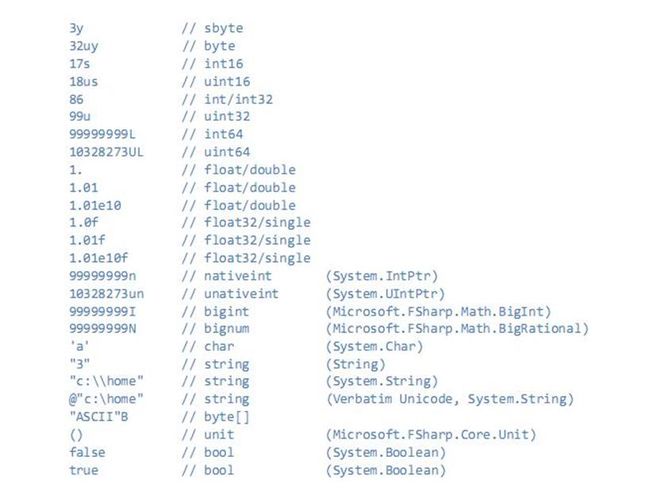Image resolution: width=650 pixels, height=491 pixels.
Task: Select the 'a' char literal
Action: click(x=80, y=346)
